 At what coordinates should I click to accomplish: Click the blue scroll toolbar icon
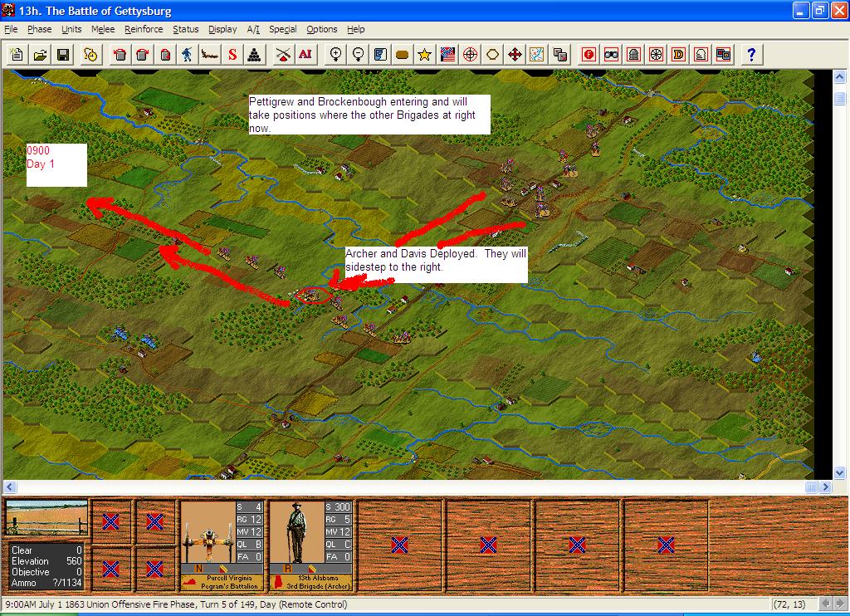pyautogui.click(x=380, y=54)
